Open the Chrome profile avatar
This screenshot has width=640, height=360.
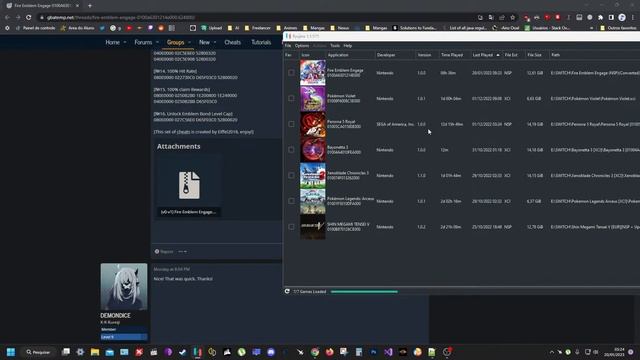point(622,18)
